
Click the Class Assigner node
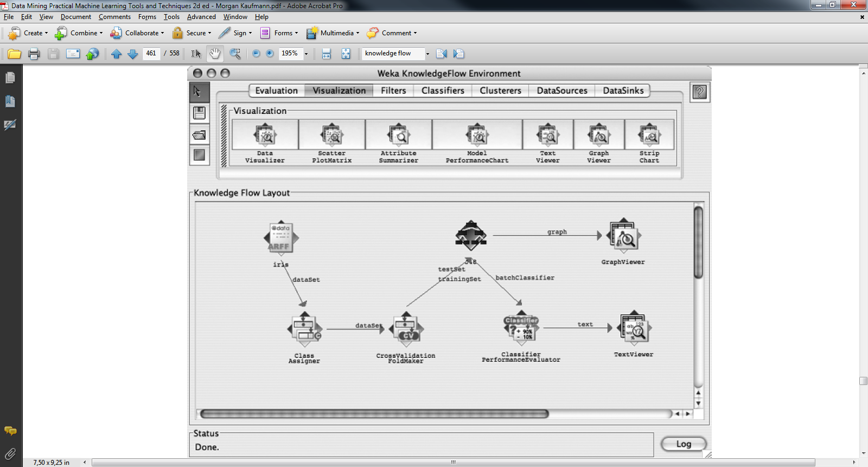tap(304, 329)
